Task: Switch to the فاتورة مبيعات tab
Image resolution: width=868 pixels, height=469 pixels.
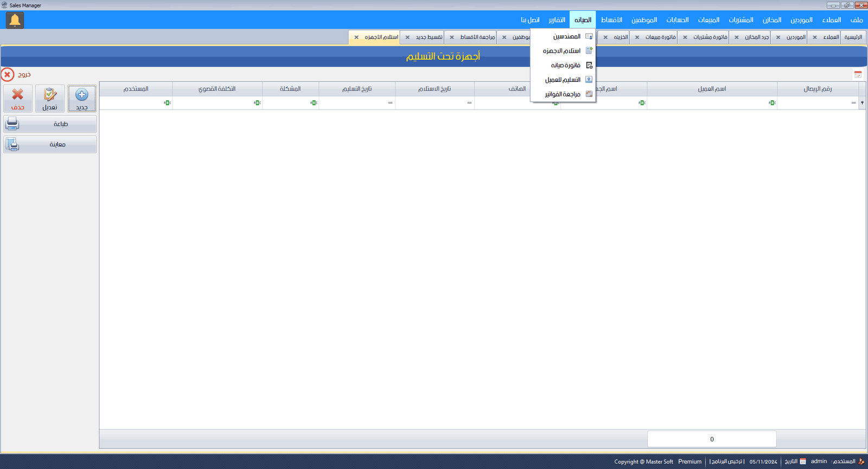Action: click(660, 37)
